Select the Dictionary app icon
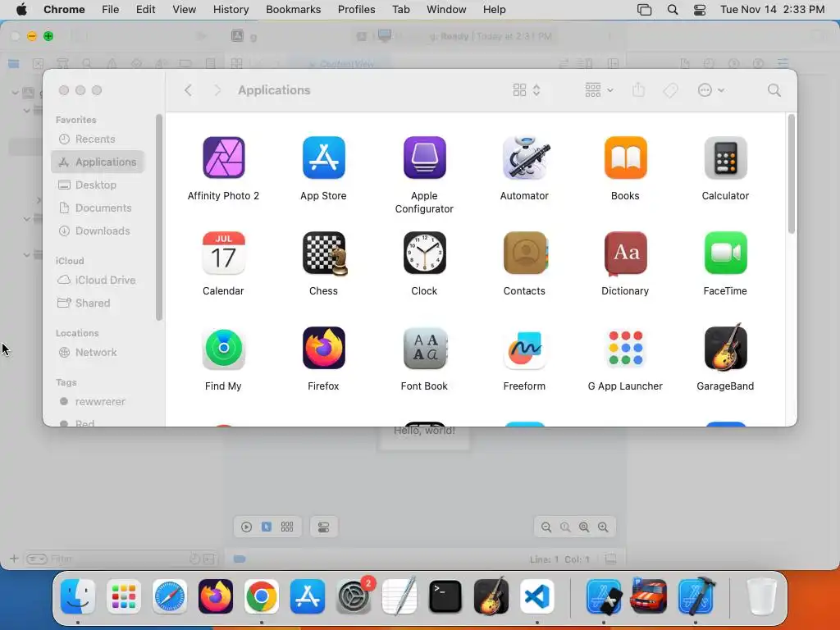 click(625, 253)
